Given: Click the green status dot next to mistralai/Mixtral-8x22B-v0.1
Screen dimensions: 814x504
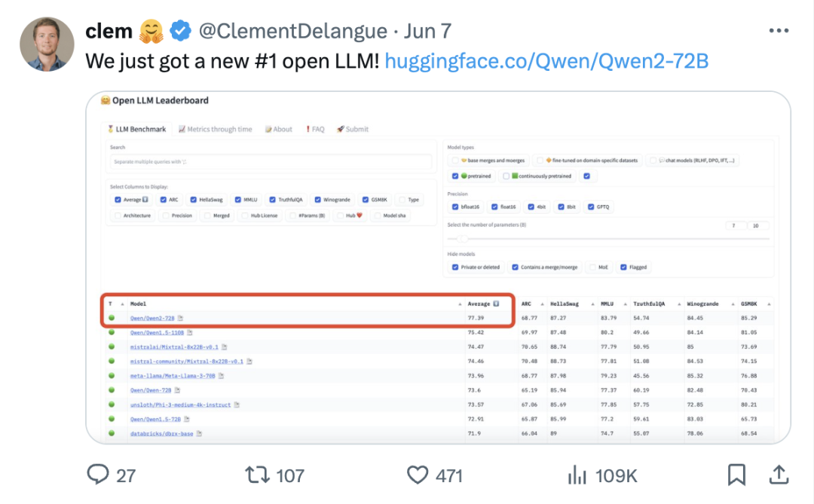Looking at the screenshot, I should (112, 346).
